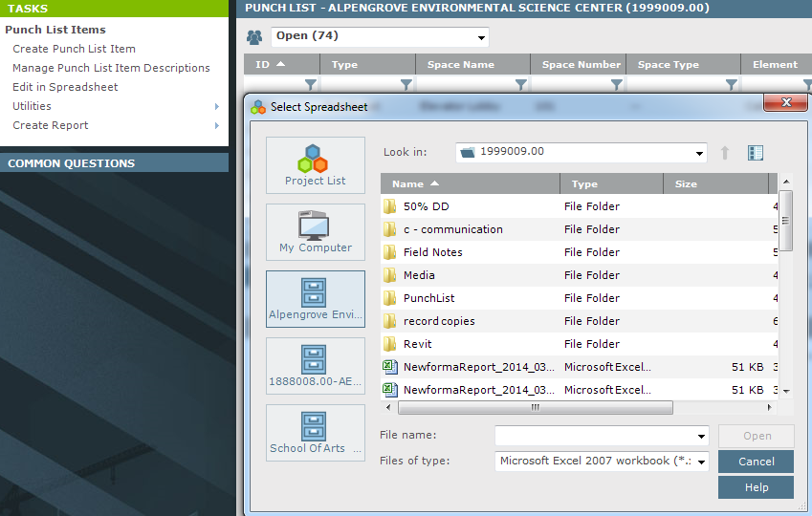
Task: Select the Revit folder icon
Action: (x=389, y=344)
